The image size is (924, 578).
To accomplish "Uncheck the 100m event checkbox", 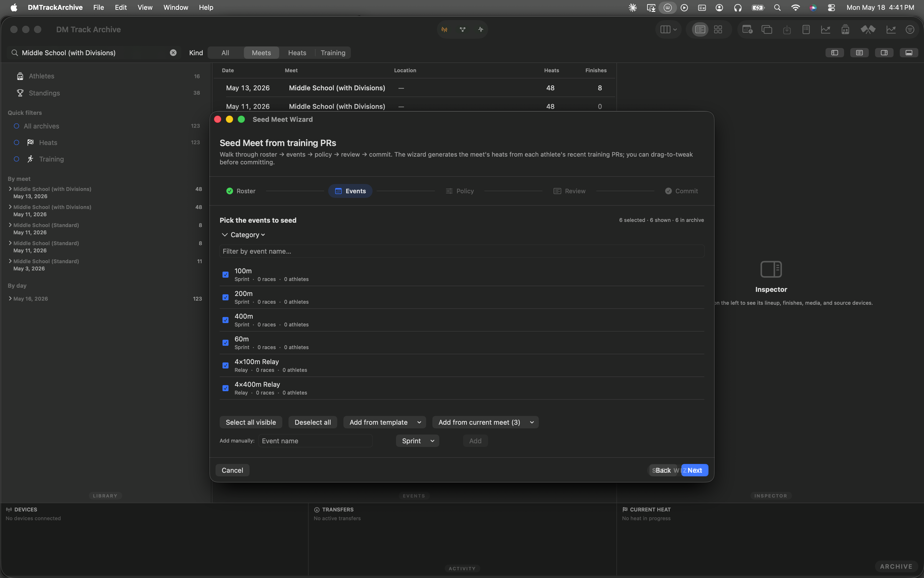I will pos(226,275).
